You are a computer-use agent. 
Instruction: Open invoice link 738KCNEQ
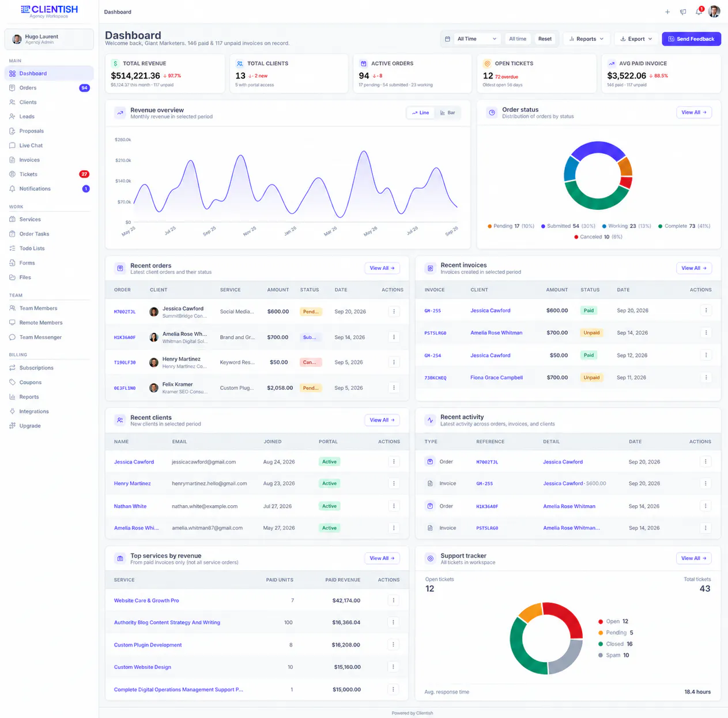tap(436, 378)
